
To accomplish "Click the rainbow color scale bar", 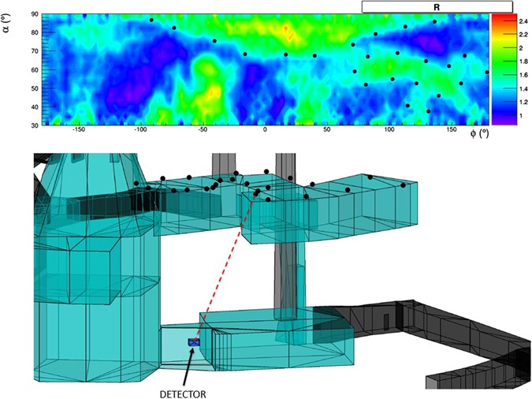I will tap(504, 69).
